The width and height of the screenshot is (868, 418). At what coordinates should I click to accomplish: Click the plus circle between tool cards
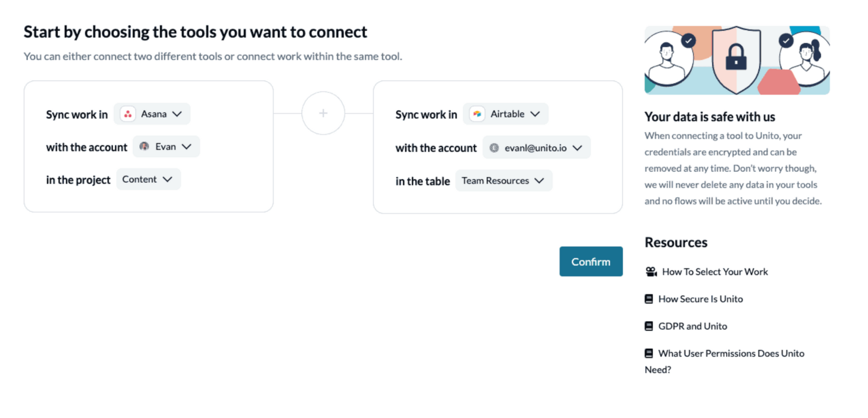coord(323,113)
